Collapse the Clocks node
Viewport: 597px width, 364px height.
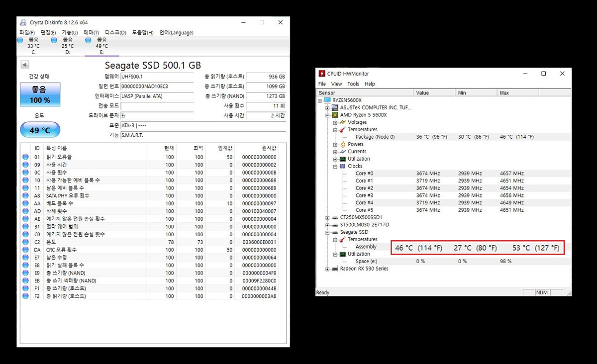(x=335, y=167)
